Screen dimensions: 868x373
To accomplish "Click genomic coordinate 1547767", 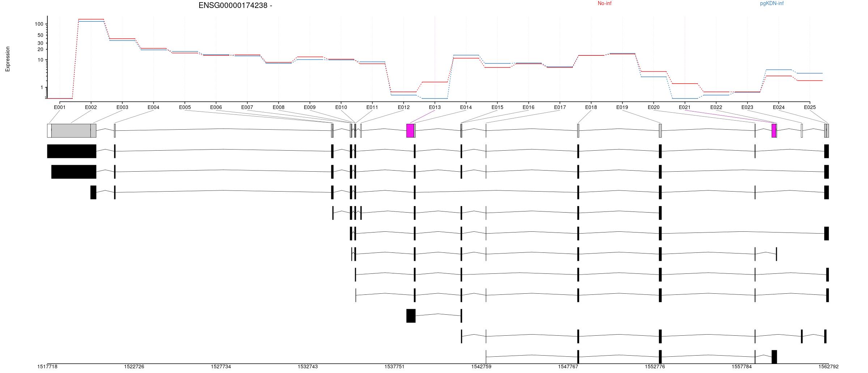I will 568,366.
